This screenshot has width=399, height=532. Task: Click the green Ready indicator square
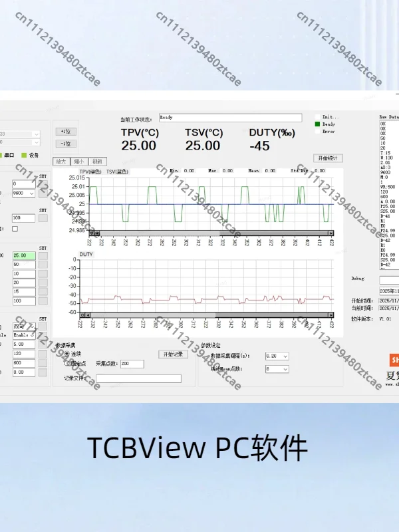[x=318, y=124]
